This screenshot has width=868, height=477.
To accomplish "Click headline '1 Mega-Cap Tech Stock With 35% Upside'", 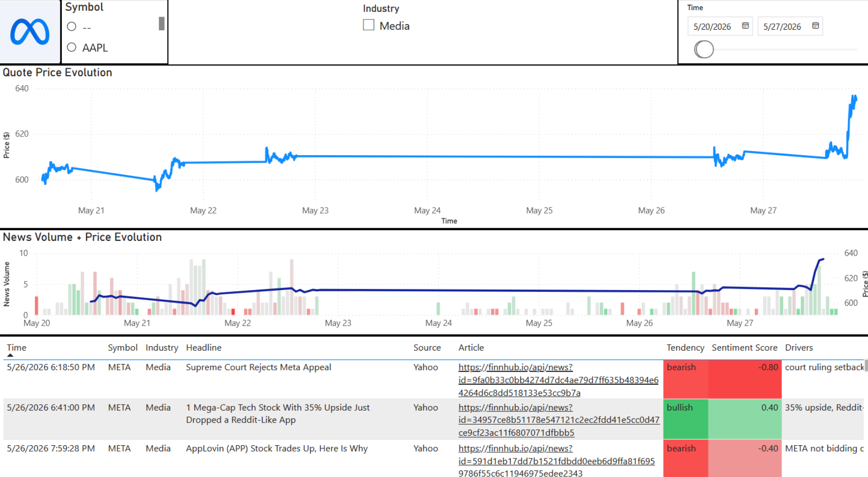I will point(278,414).
